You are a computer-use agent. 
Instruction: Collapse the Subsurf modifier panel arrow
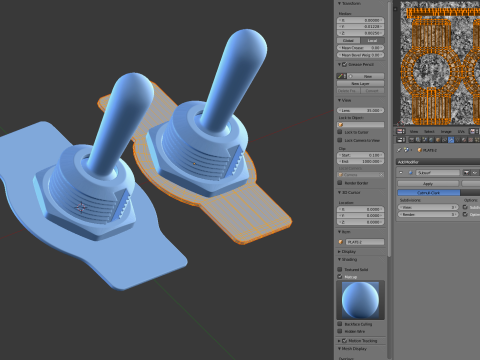point(401,172)
